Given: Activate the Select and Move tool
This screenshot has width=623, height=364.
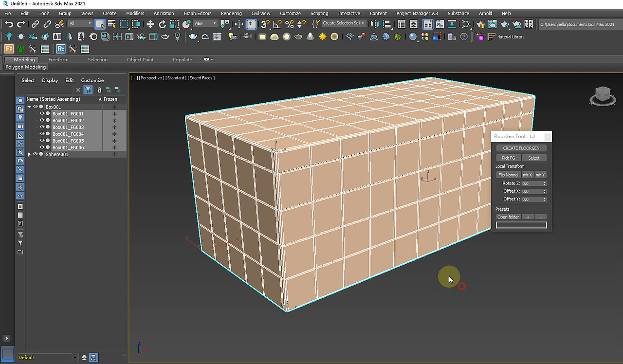Looking at the screenshot, I should (150, 24).
